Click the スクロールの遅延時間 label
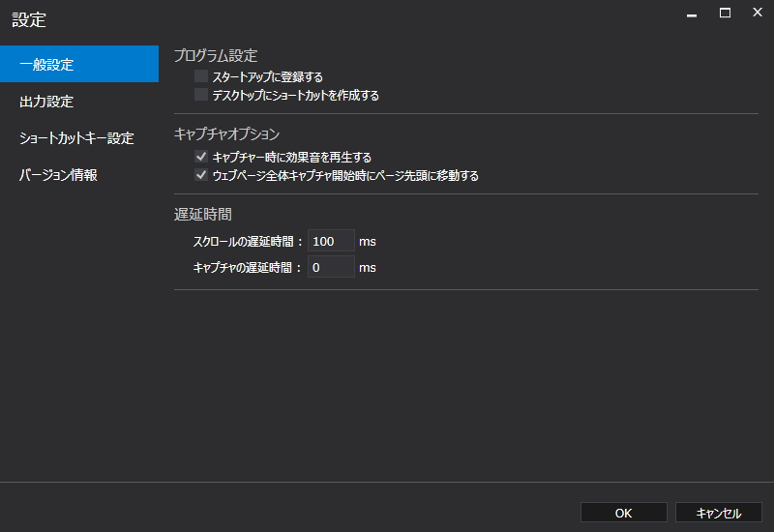Viewport: 774px width, 532px height. (248, 241)
